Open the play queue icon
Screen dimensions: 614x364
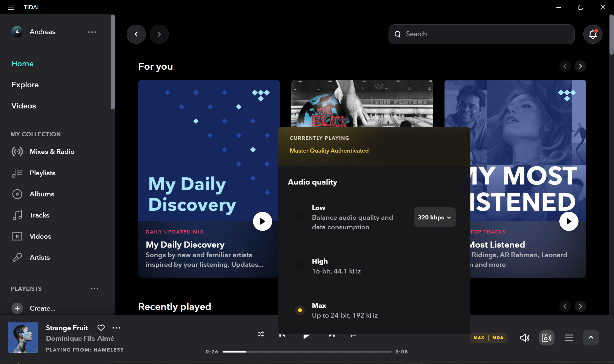569,337
